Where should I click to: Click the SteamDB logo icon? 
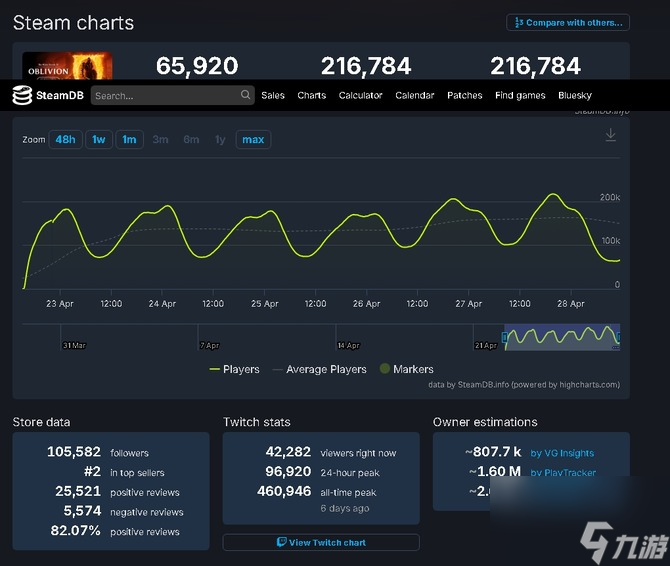pyautogui.click(x=22, y=95)
